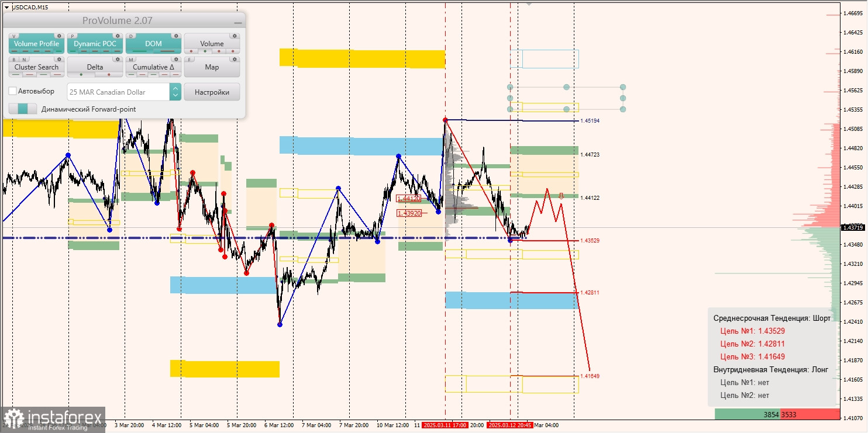Toggle the Volume indicator button

(x=212, y=44)
